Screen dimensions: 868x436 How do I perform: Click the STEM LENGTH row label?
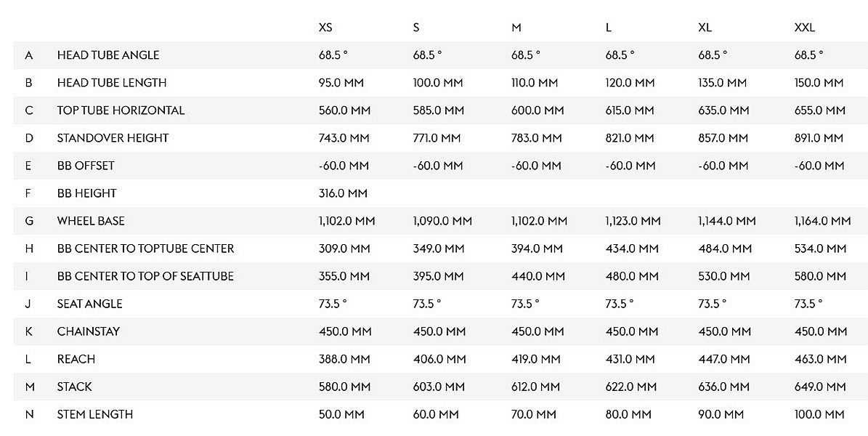click(95, 414)
